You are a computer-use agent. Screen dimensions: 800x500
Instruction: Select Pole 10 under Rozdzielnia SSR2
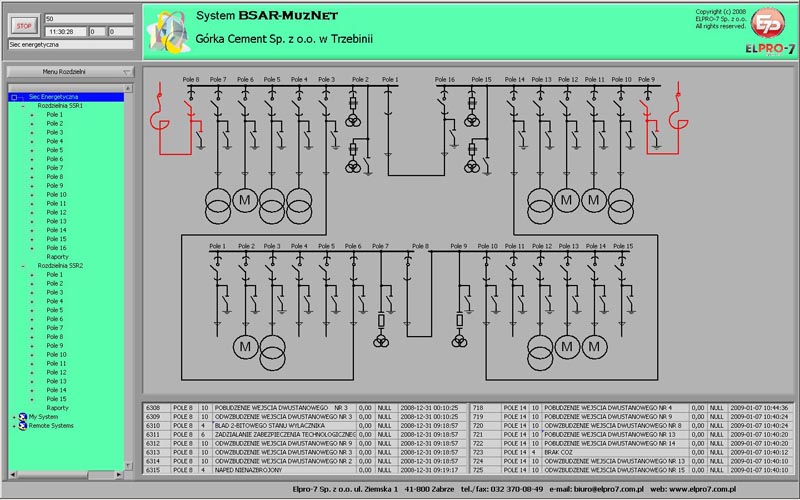point(56,355)
